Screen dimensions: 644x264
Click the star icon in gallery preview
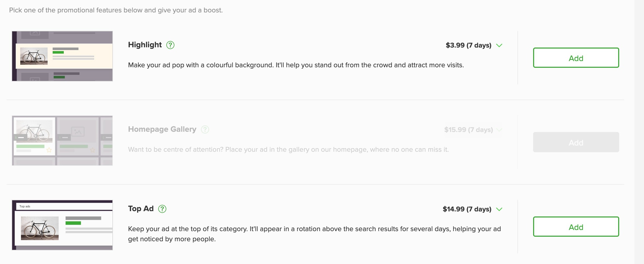pyautogui.click(x=49, y=150)
